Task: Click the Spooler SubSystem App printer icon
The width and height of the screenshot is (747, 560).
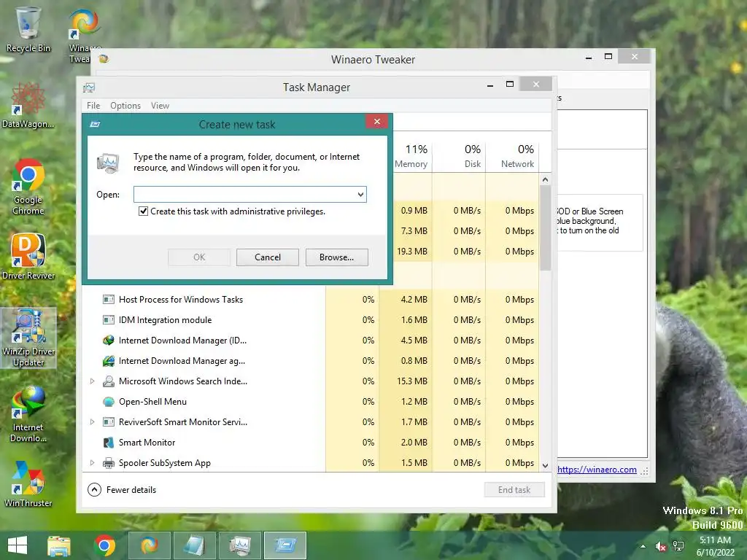Action: point(109,463)
